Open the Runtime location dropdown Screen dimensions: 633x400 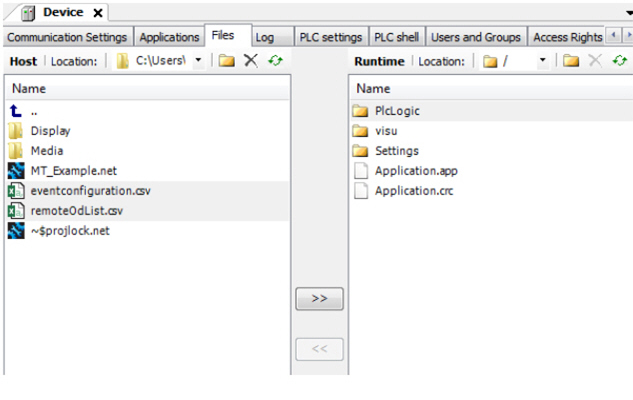click(x=543, y=61)
